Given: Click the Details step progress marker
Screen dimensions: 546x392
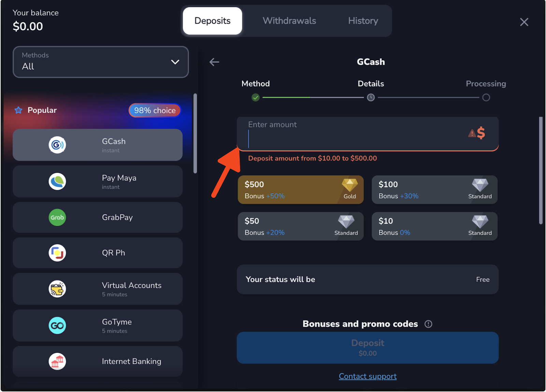Looking at the screenshot, I should 371,98.
